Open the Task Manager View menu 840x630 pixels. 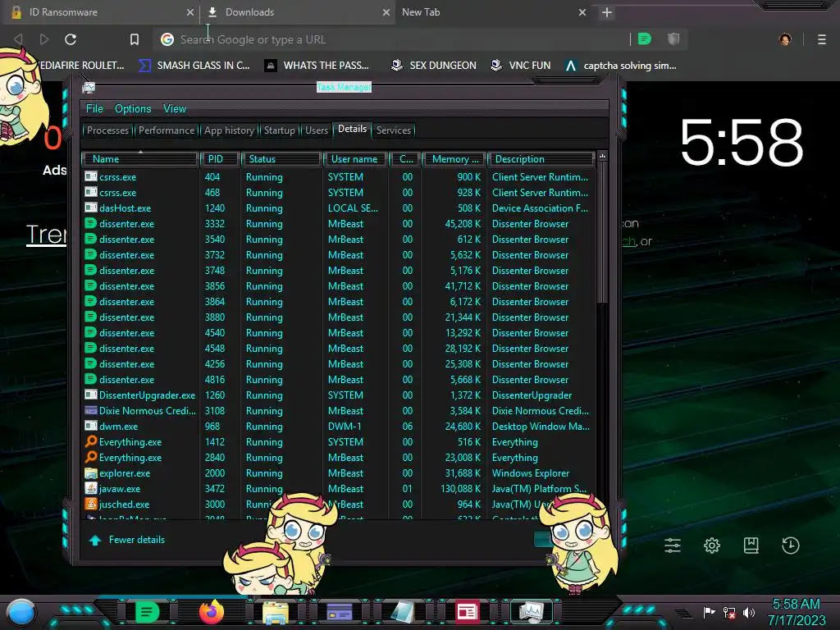coord(175,109)
